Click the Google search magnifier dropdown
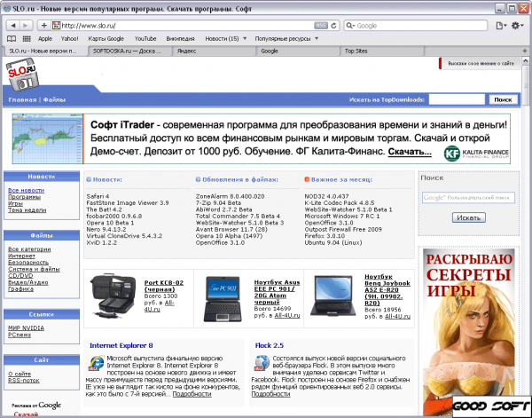Screen dimensions: 532x418 (350, 26)
